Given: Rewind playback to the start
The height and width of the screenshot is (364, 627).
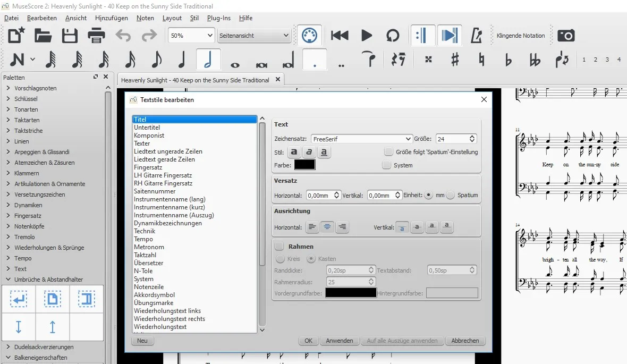Looking at the screenshot, I should point(340,35).
